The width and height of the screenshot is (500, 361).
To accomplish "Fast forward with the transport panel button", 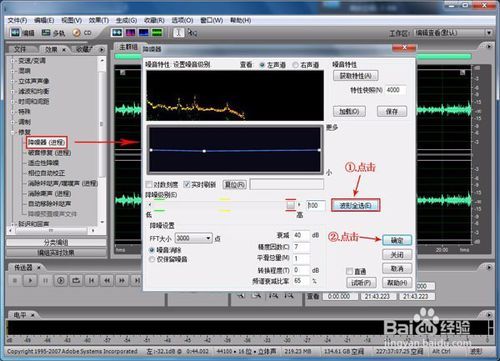I will coord(122,281).
